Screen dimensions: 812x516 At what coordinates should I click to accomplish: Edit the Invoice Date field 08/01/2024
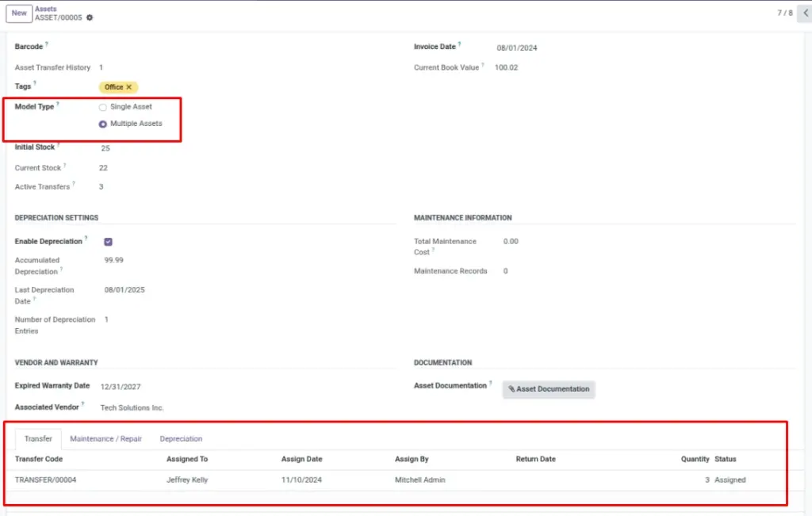[x=517, y=48]
